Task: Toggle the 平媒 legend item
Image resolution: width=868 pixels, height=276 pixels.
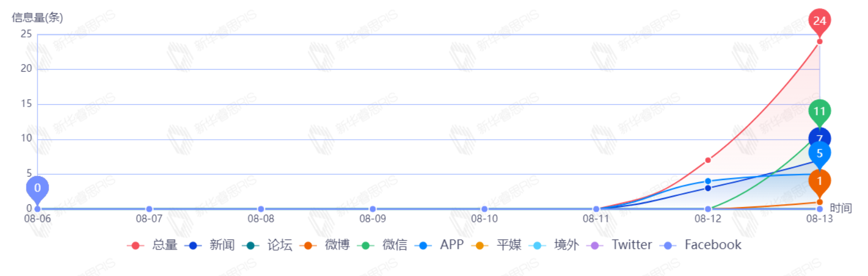Action: click(497, 245)
